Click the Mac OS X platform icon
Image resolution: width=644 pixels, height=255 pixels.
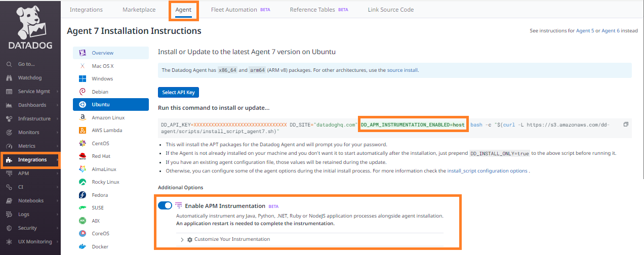(82, 66)
